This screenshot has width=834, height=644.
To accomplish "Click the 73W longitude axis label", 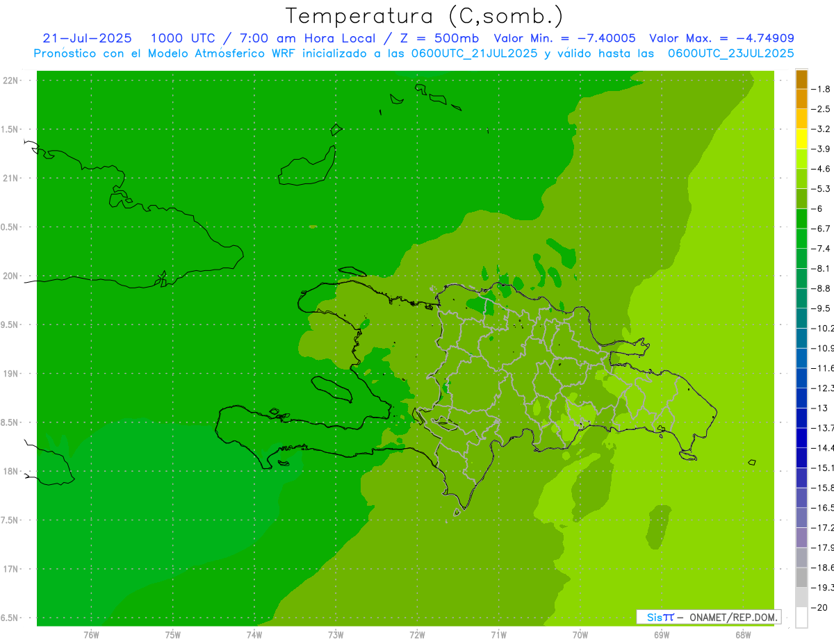I will (336, 634).
